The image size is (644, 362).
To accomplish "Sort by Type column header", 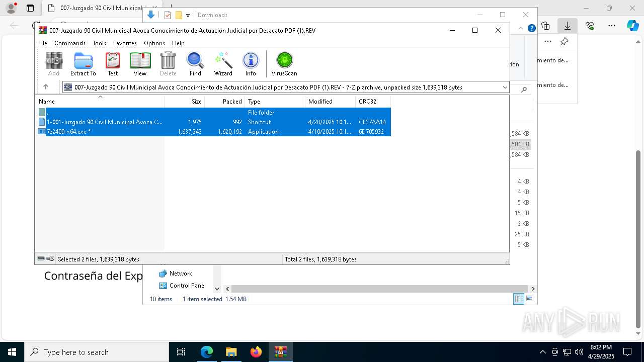I will tap(275, 101).
